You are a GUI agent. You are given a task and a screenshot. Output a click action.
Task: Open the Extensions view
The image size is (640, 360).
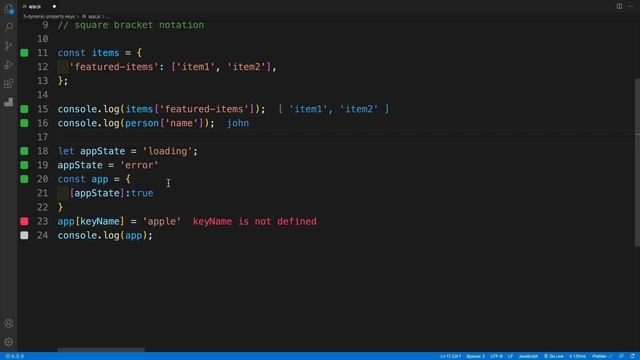click(9, 84)
